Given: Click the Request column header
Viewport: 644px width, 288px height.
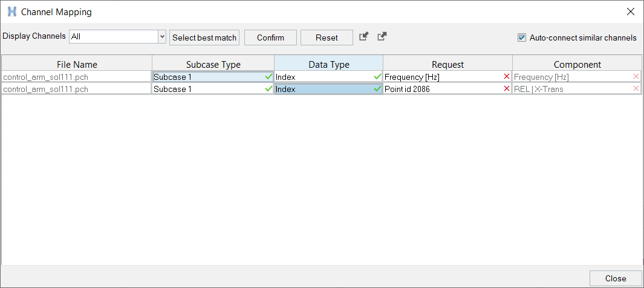Looking at the screenshot, I should [447, 65].
